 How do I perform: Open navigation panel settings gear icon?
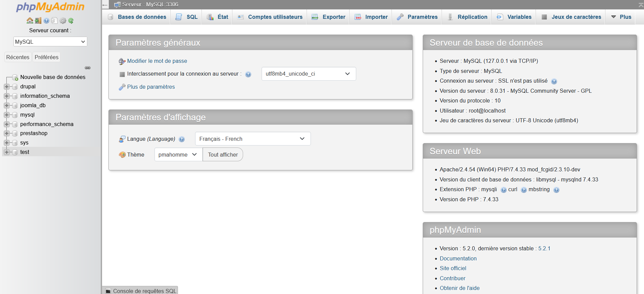tap(63, 21)
